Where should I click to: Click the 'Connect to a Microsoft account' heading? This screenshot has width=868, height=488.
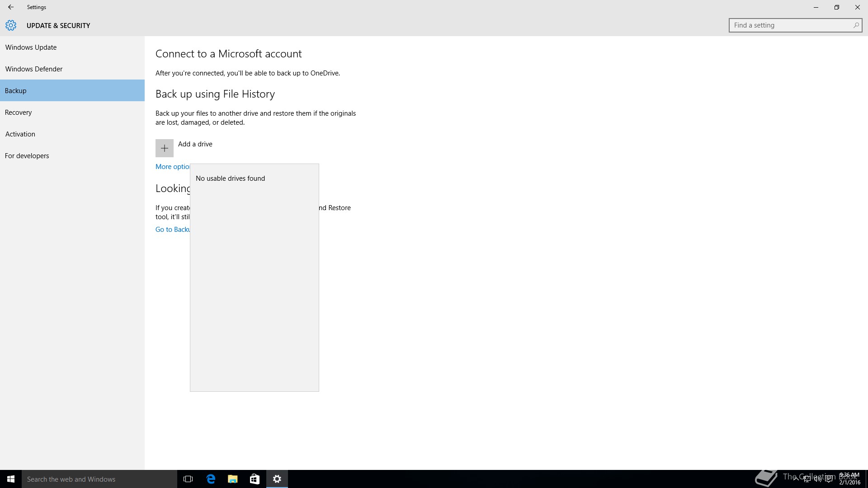(x=229, y=54)
